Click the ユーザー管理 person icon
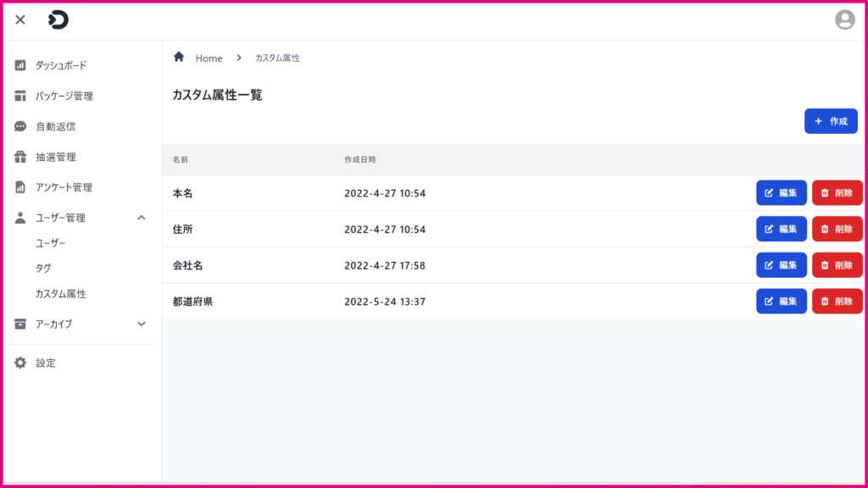 (20, 218)
